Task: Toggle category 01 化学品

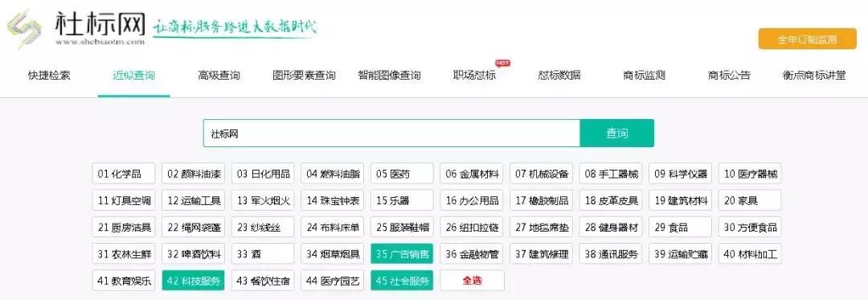Action: click(x=124, y=174)
